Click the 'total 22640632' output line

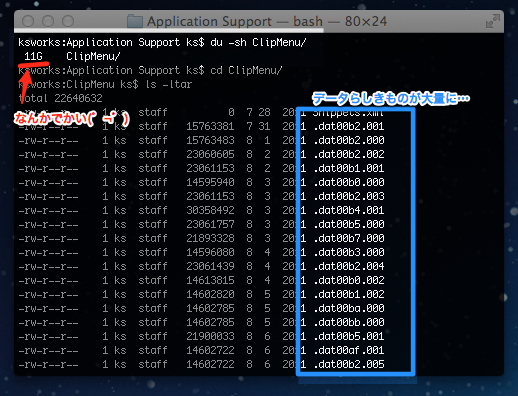60,98
